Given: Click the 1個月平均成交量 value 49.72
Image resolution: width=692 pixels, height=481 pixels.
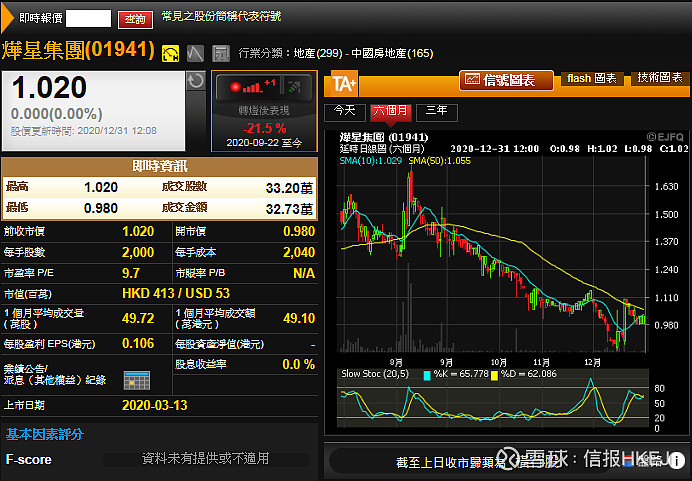Looking at the screenshot, I should (138, 318).
